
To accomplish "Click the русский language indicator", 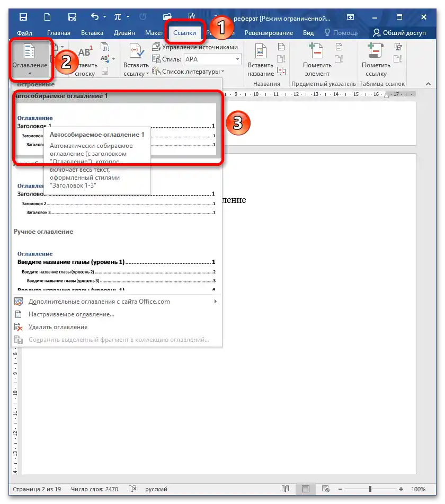I will click(x=156, y=489).
